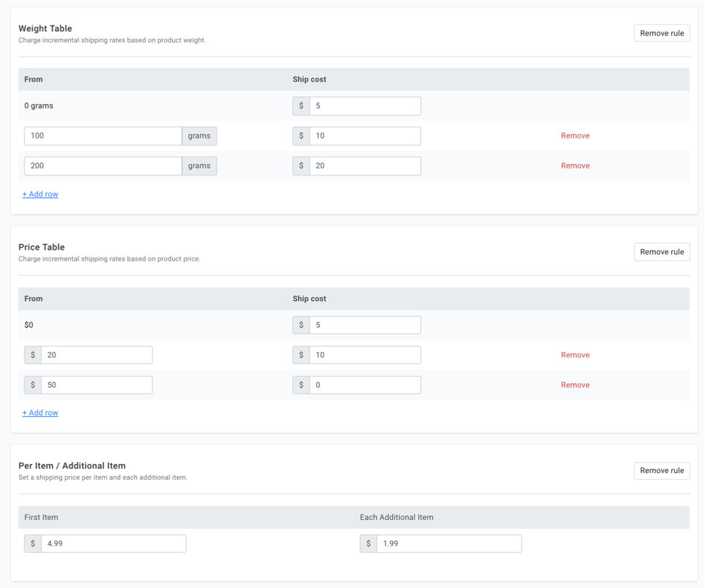
Task: Remove the $50 price table row
Action: pyautogui.click(x=575, y=385)
